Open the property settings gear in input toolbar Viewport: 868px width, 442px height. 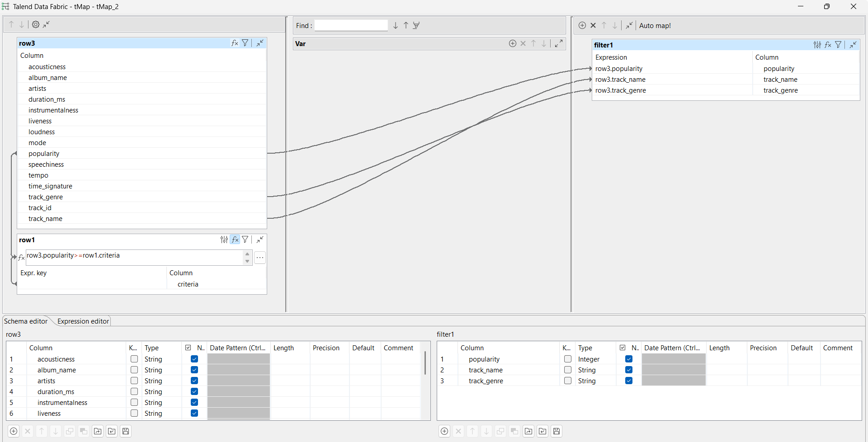pos(36,25)
